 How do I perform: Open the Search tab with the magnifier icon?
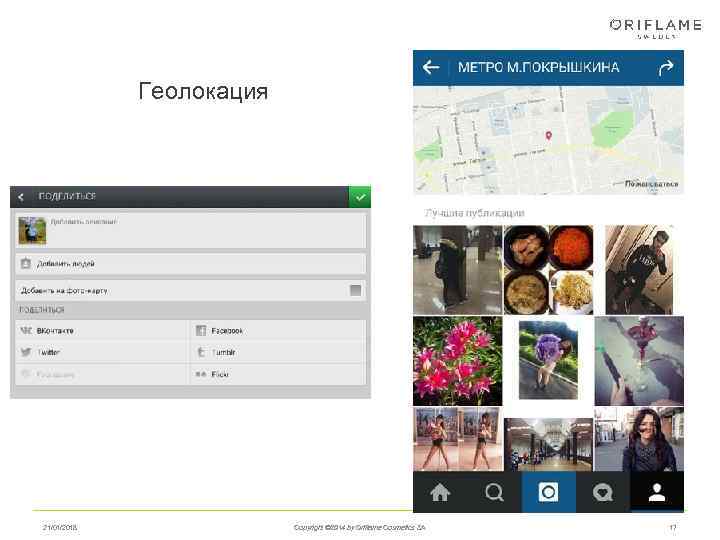(494, 492)
